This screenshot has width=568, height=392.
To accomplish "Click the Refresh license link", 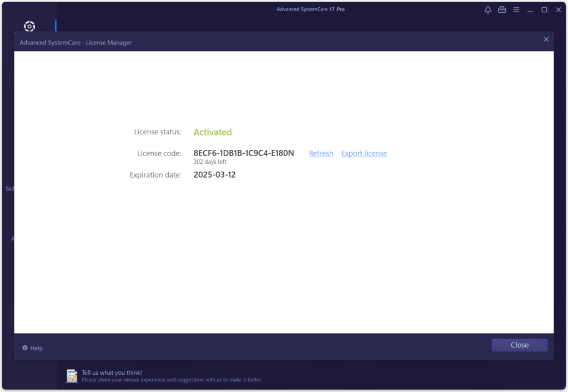I will click(321, 153).
